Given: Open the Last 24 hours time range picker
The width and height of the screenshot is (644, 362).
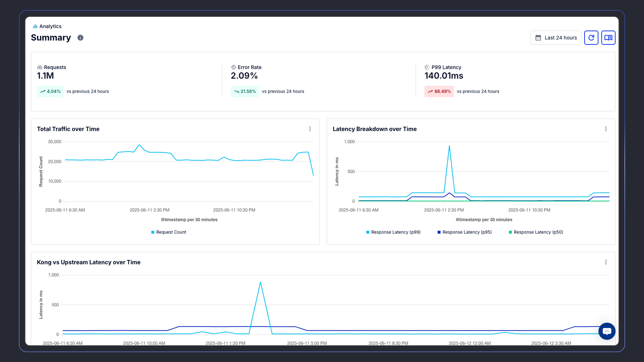Looking at the screenshot, I should 556,38.
